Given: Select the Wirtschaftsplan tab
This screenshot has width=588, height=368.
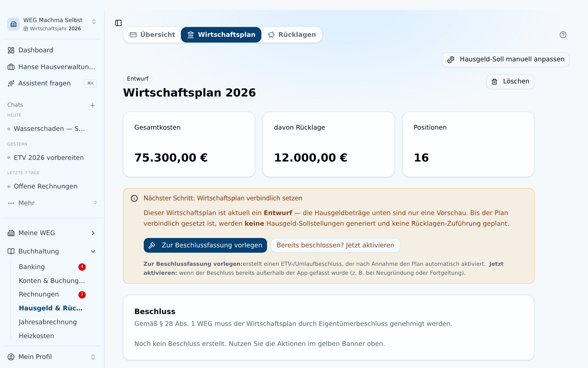Looking at the screenshot, I should click(221, 35).
